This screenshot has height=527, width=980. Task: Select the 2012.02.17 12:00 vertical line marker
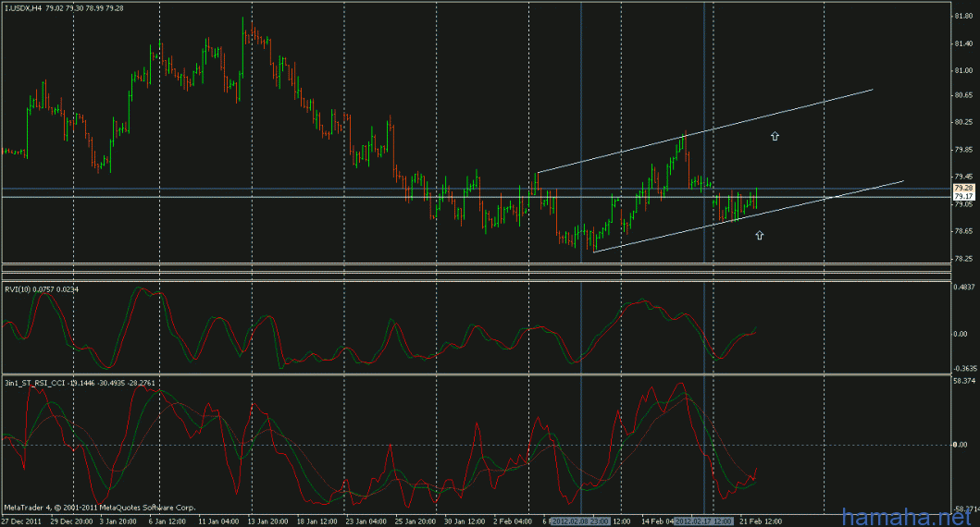(x=702, y=521)
